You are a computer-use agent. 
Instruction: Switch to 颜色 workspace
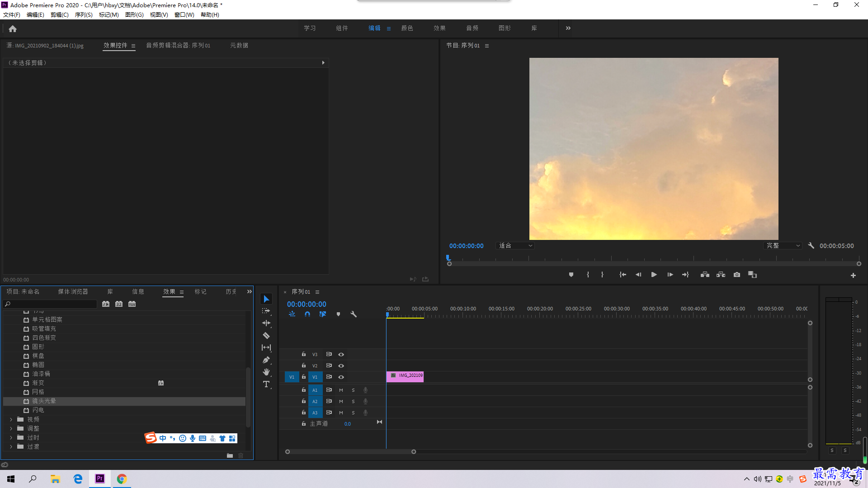click(407, 28)
